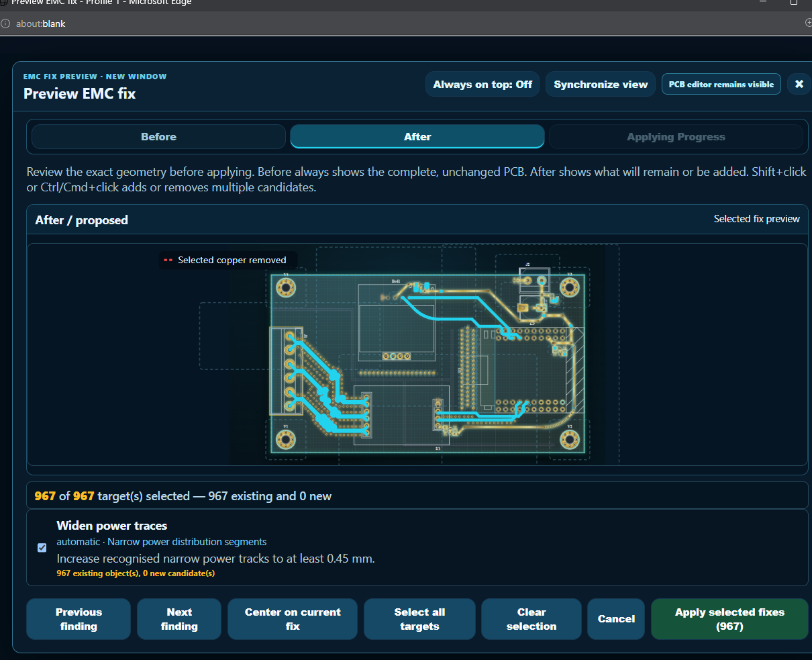Uncheck the Widen power traces checkbox
Viewport: 812px width, 660px height.
click(x=42, y=548)
